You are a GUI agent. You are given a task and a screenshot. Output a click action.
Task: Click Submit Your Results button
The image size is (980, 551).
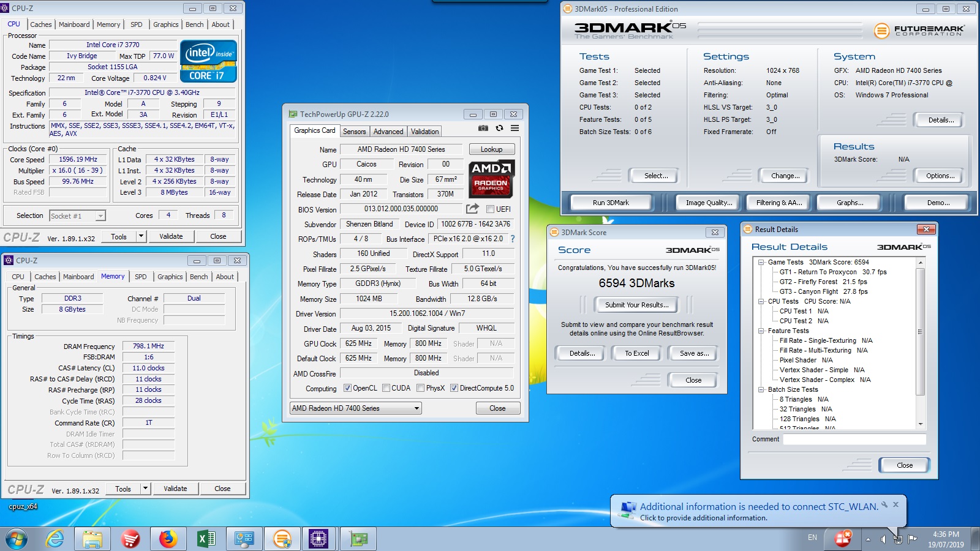pos(637,305)
